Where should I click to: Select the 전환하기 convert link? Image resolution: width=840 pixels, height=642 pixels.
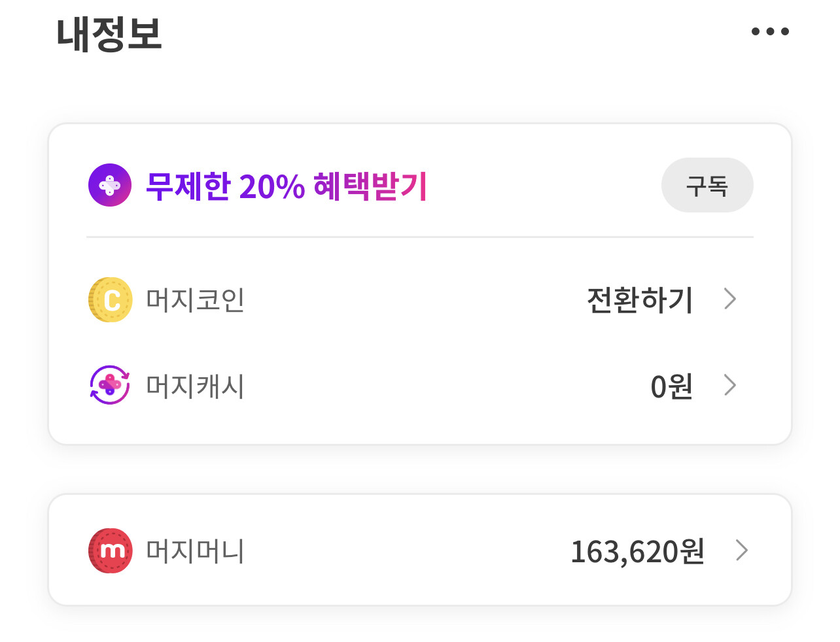640,300
